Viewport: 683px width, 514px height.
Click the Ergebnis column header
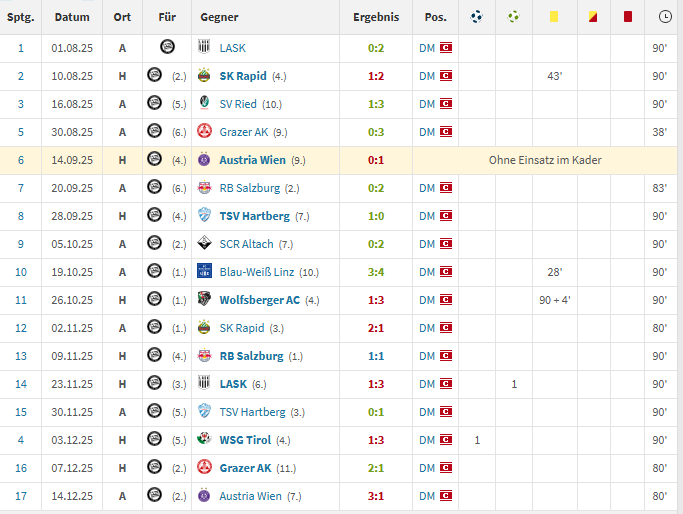click(x=376, y=17)
